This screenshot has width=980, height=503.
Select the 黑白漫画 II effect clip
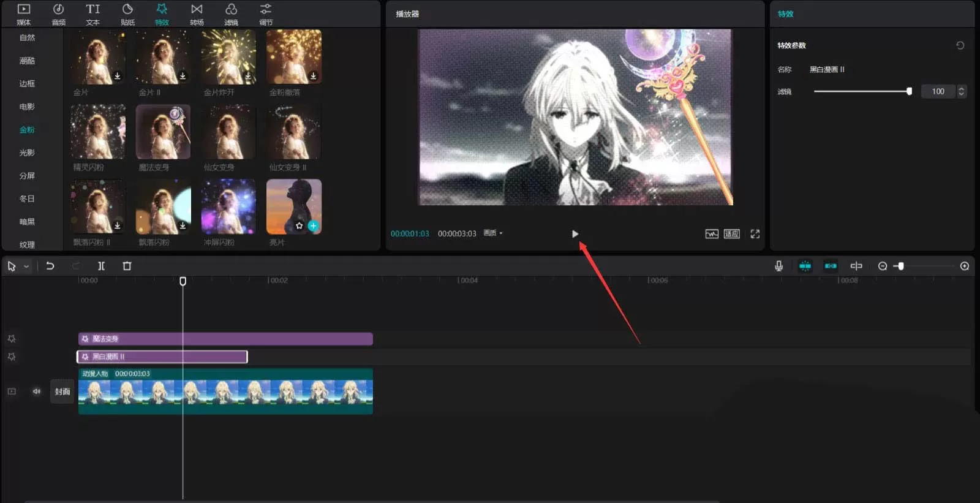(x=162, y=357)
